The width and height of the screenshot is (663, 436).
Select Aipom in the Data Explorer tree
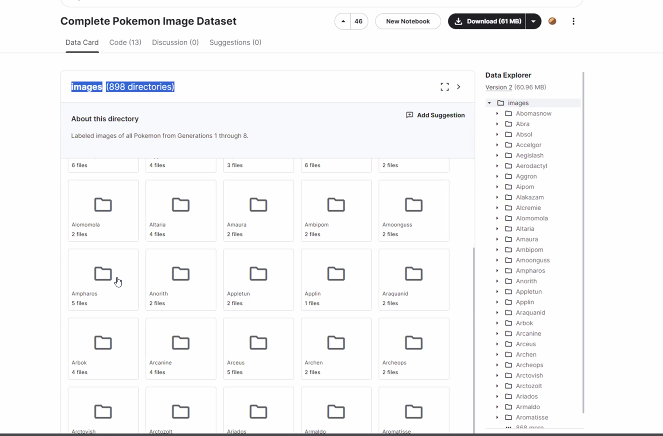[525, 187]
